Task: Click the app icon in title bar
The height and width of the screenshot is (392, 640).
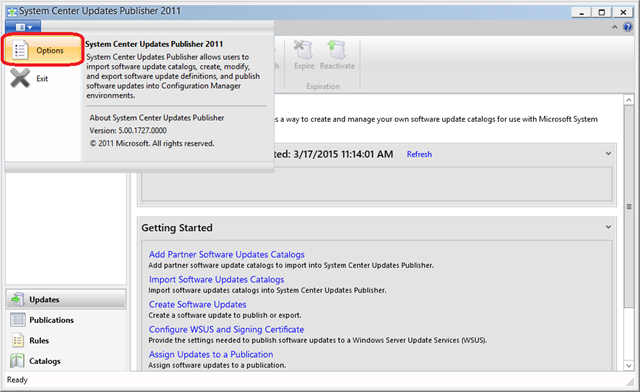Action: tap(12, 12)
